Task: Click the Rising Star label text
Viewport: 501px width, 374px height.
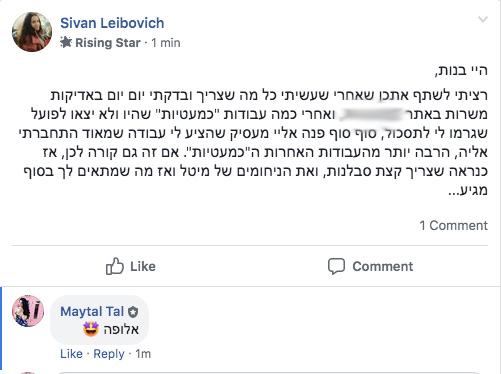Action: [108, 43]
